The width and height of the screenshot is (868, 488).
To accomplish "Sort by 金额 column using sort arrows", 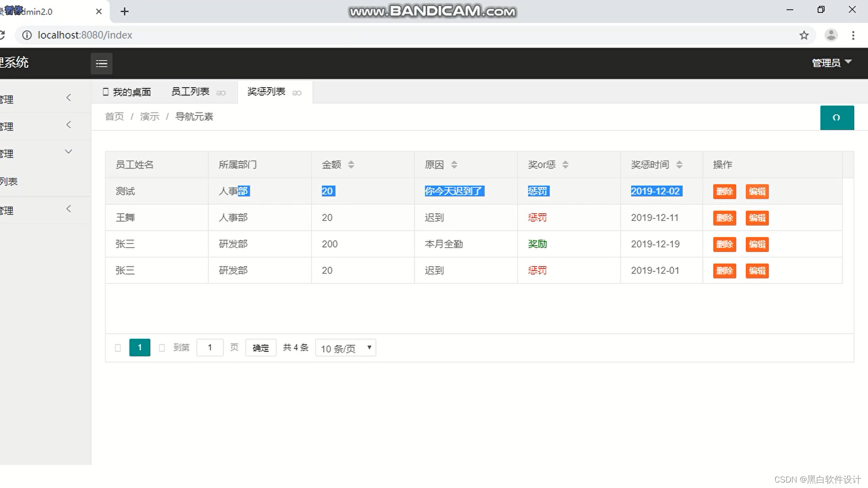I will point(351,164).
